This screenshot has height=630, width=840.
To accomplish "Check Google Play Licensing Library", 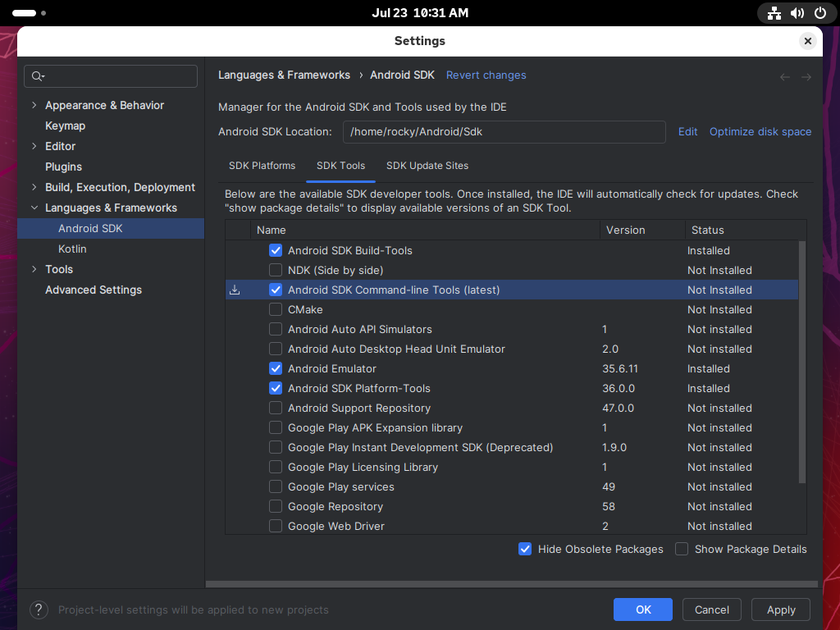I will (276, 467).
